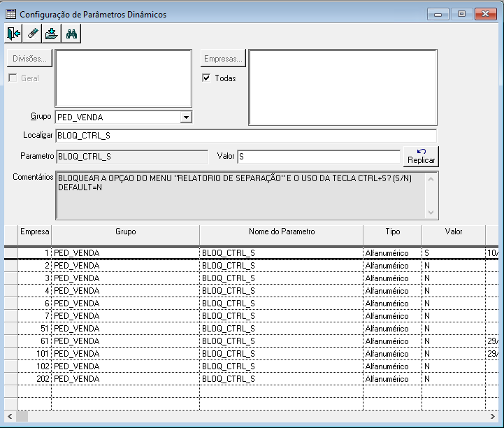Maximize the Configuração de Parâmetros window
Screen dimensions: 504x428
(461, 14)
